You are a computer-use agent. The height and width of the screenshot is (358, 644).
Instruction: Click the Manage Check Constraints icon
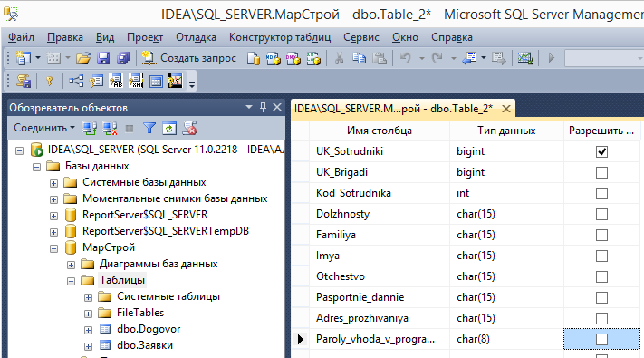(x=156, y=81)
